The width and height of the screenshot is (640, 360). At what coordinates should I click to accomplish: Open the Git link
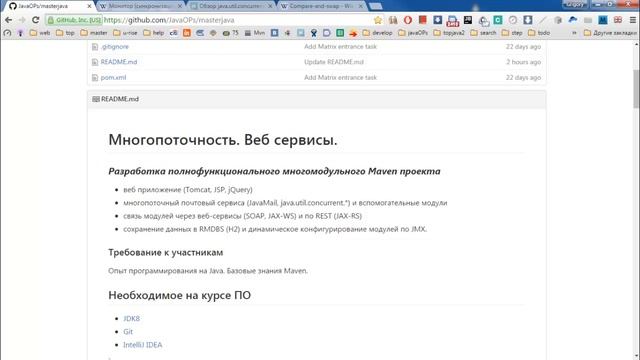point(128,331)
